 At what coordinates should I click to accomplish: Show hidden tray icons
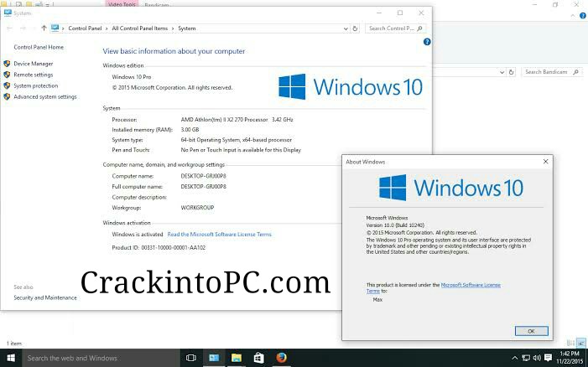[x=514, y=358]
